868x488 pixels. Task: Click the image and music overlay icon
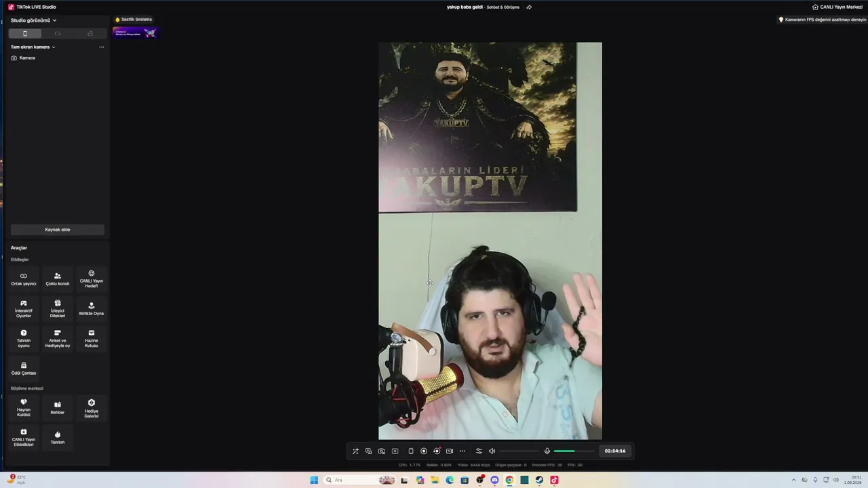pyautogui.click(x=368, y=451)
